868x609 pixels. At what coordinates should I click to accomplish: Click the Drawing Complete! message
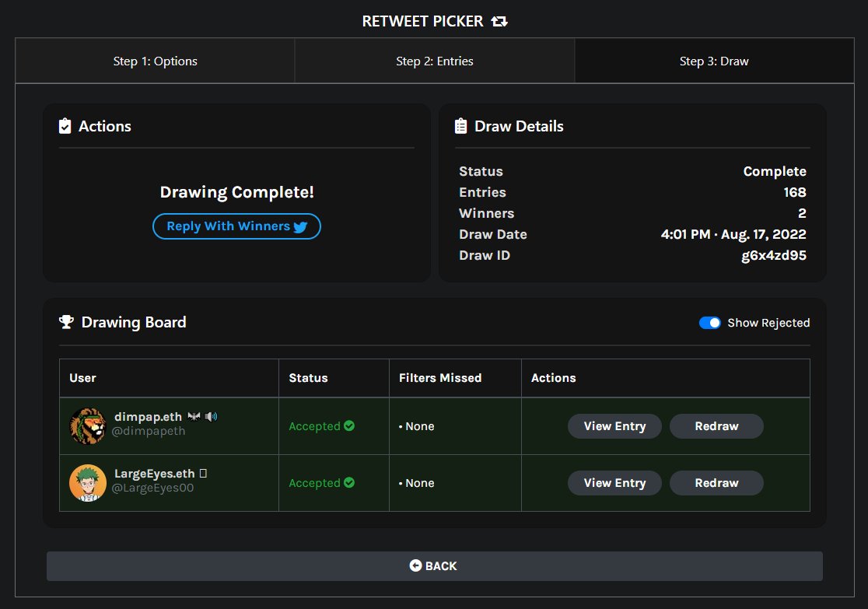tap(237, 192)
